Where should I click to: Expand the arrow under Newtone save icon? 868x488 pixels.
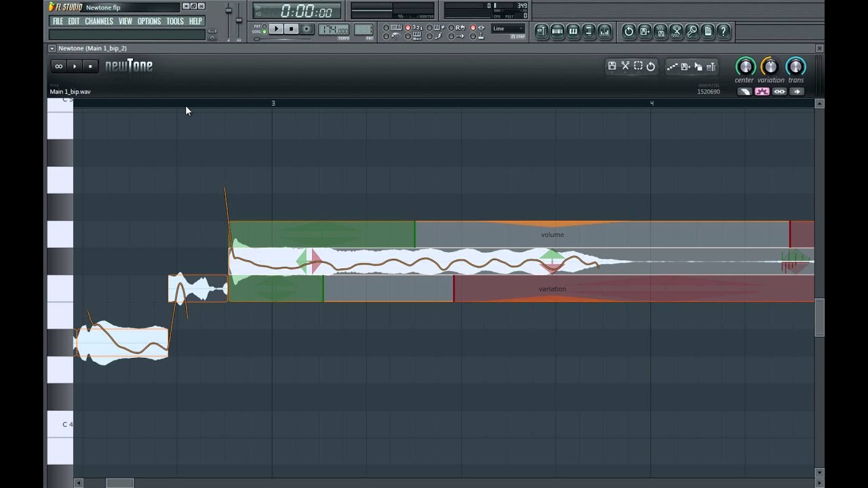point(612,73)
